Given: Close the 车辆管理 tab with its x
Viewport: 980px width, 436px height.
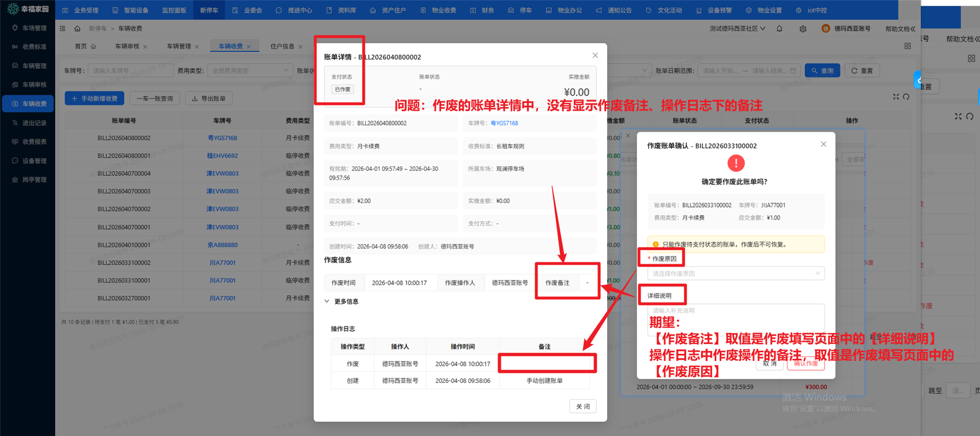Looking at the screenshot, I should click(x=197, y=47).
